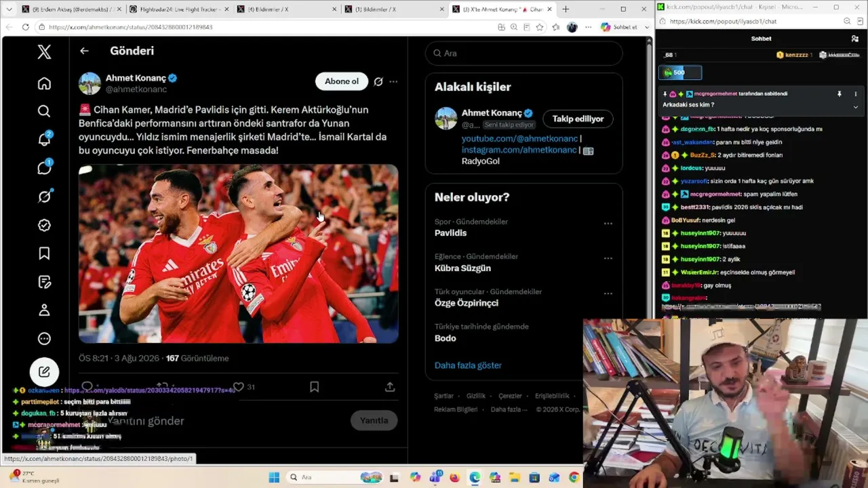The image size is (868, 488).
Task: Share the post with the share icon
Action: [x=390, y=387]
